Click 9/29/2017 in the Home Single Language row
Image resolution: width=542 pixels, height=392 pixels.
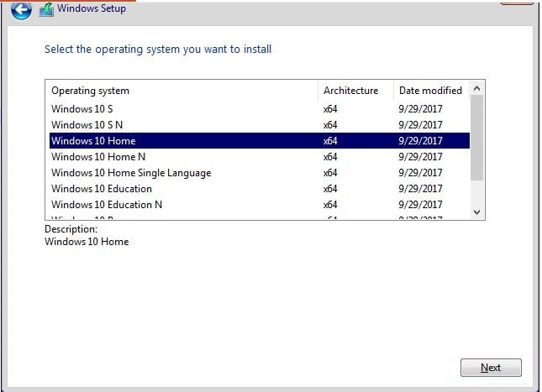pyautogui.click(x=420, y=173)
